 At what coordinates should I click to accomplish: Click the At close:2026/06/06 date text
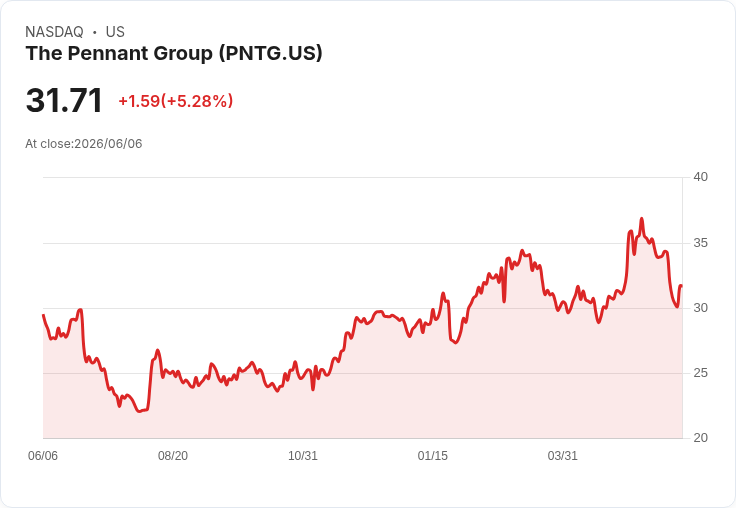point(84,144)
